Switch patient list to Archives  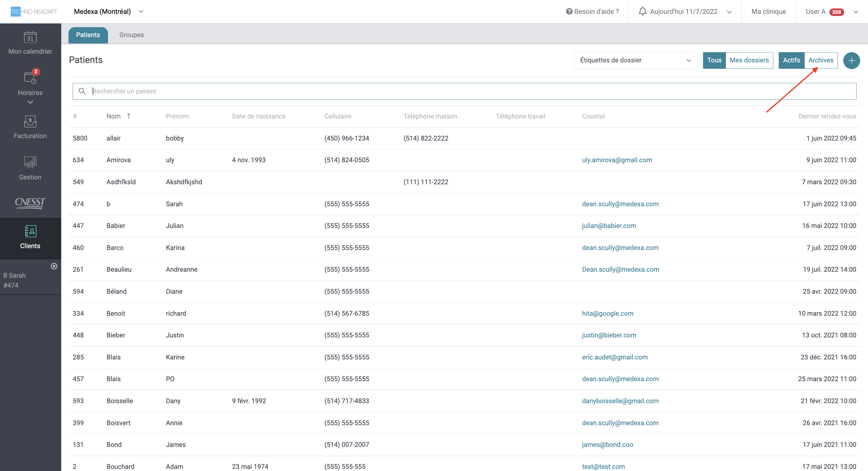pos(820,60)
